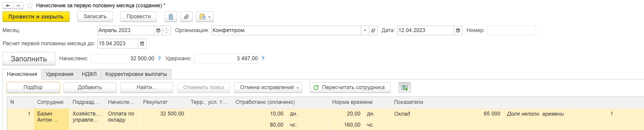Click the Дата input field
Image resolution: width=644 pixels, height=130 pixels.
(x=426, y=30)
